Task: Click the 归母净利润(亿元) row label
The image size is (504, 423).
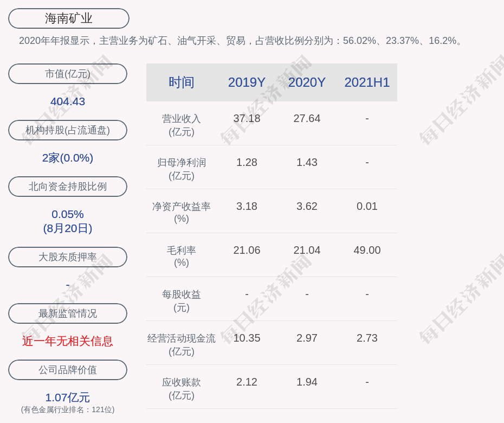Action: pyautogui.click(x=182, y=169)
